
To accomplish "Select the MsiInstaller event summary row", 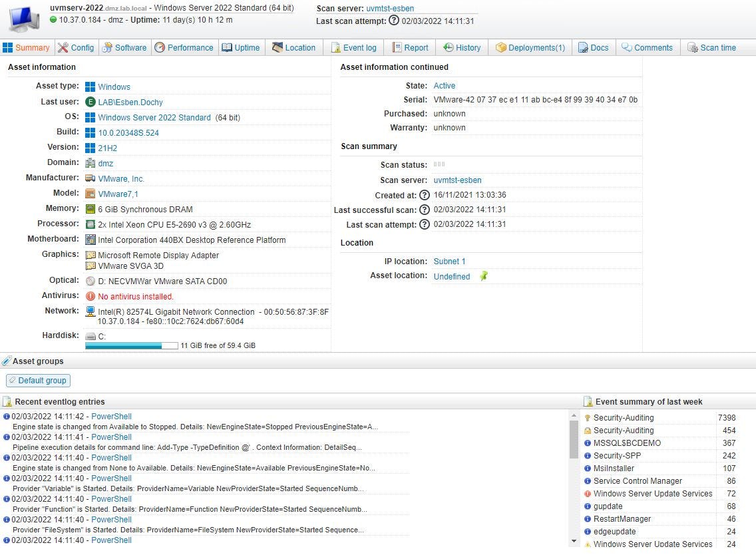I will pyautogui.click(x=660, y=468).
